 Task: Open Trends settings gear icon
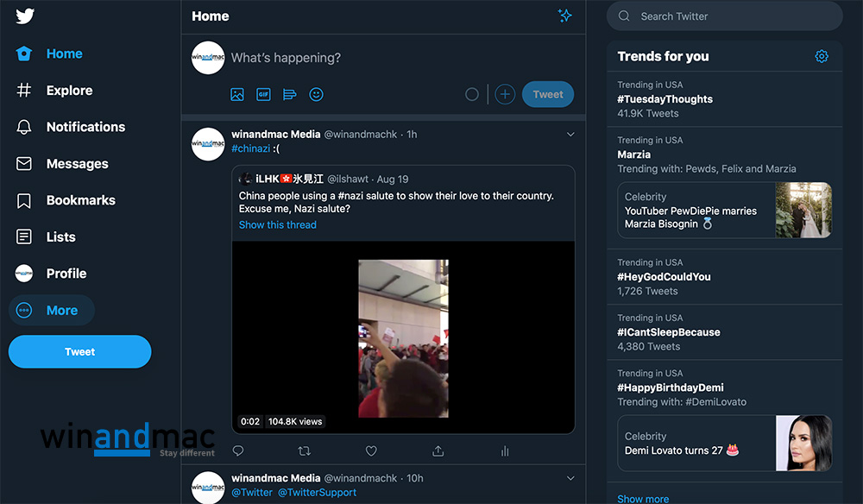pyautogui.click(x=822, y=57)
